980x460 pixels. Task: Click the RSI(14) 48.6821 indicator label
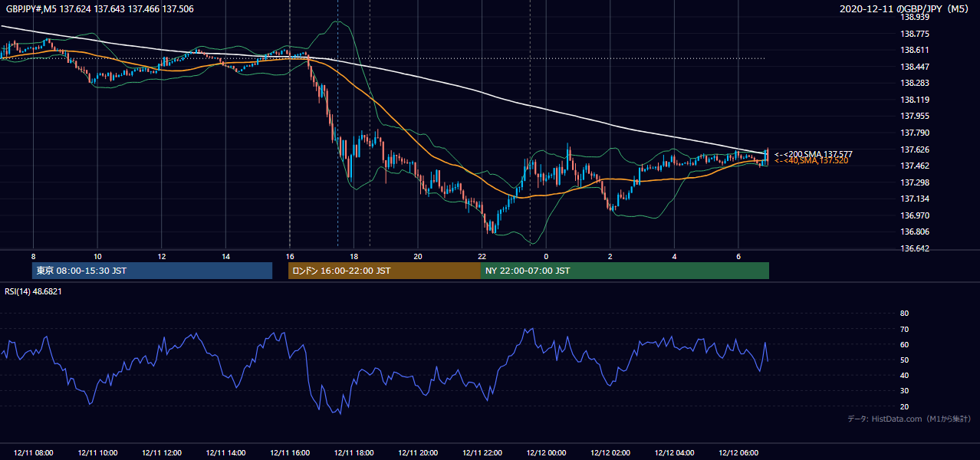pyautogui.click(x=33, y=291)
